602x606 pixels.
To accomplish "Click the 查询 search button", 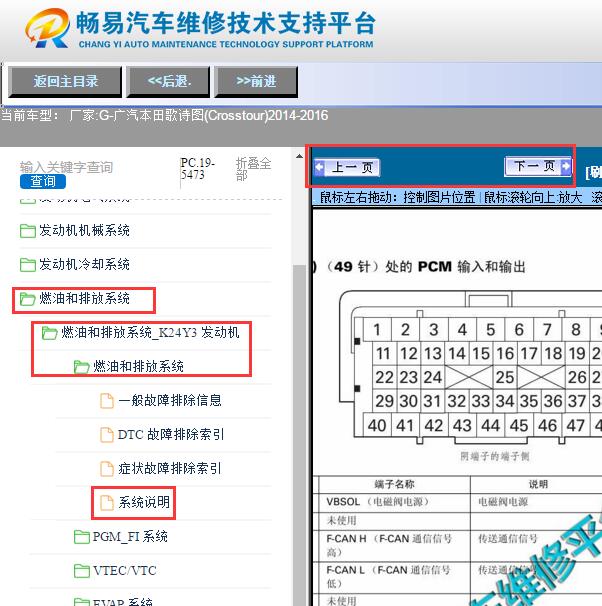I will pyautogui.click(x=43, y=181).
